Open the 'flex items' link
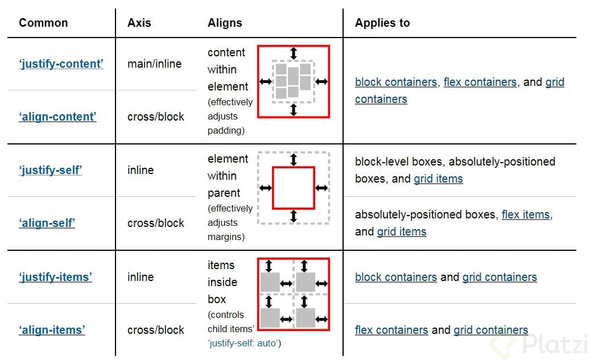This screenshot has width=594, height=364. coord(525,214)
